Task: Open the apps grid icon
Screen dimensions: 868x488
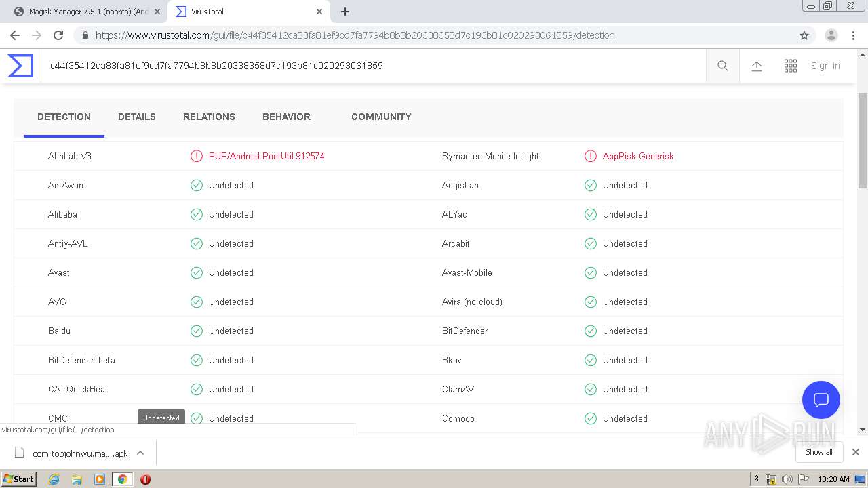Action: 791,66
